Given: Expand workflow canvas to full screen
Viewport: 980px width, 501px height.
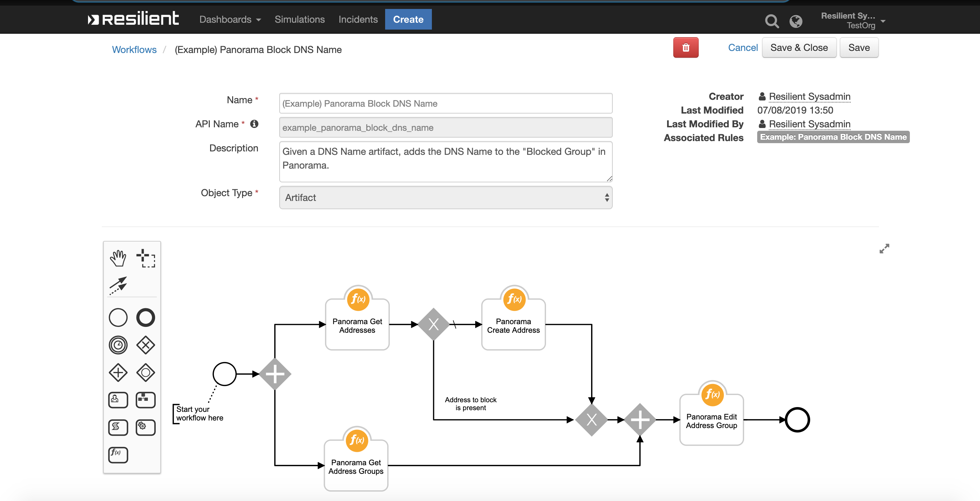Looking at the screenshot, I should click(884, 248).
